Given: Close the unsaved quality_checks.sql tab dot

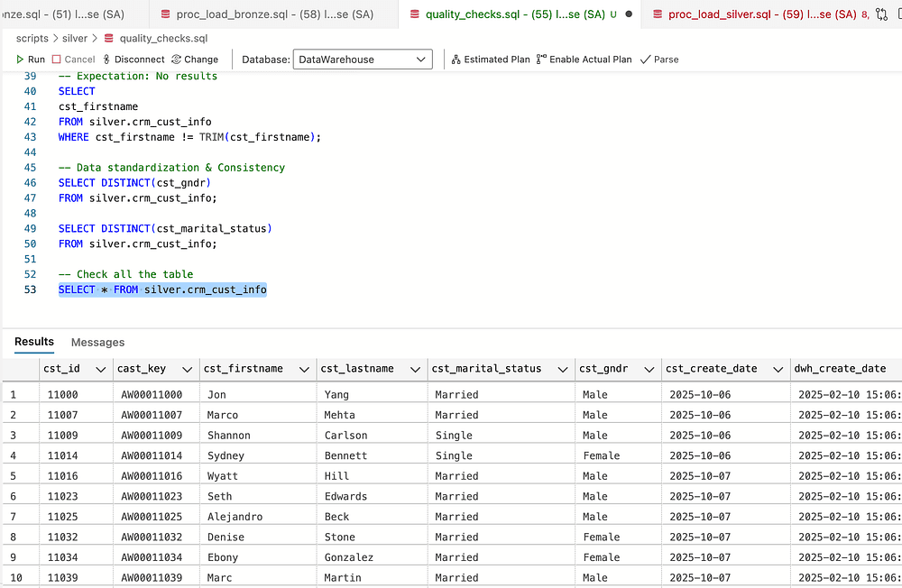Looking at the screenshot, I should click(629, 14).
